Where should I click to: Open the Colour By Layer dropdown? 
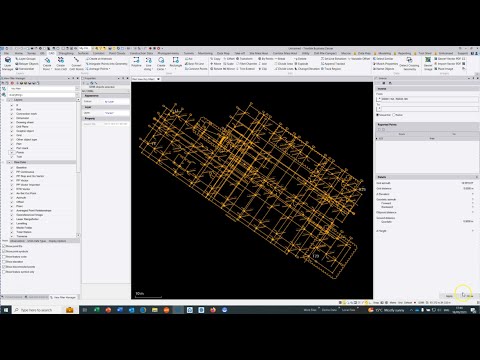[x=116, y=101]
